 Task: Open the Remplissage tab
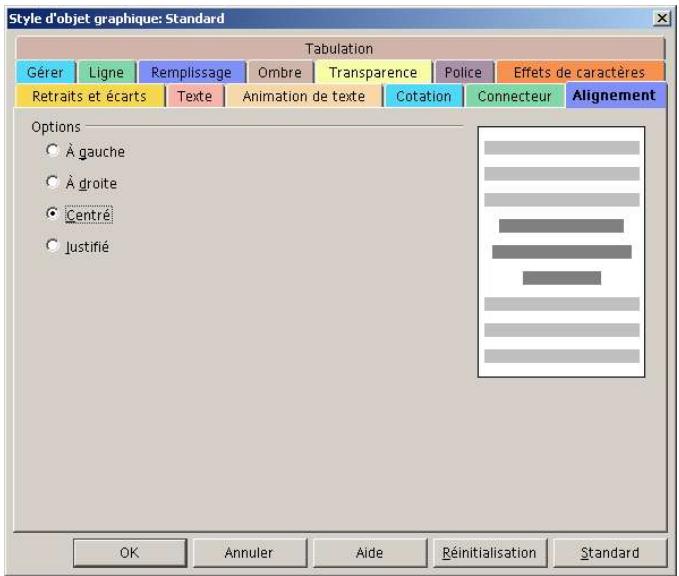pyautogui.click(x=191, y=72)
